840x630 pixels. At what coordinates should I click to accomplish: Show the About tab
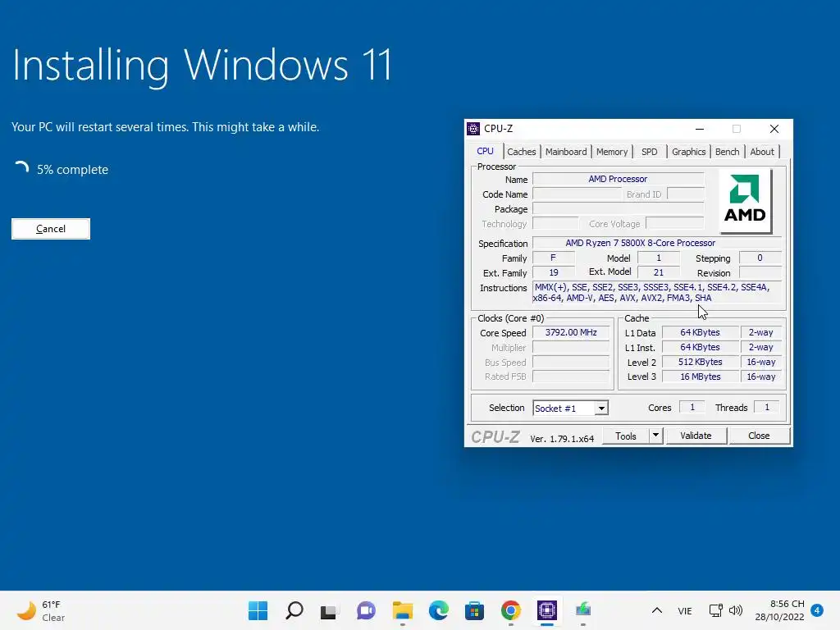pyautogui.click(x=762, y=152)
